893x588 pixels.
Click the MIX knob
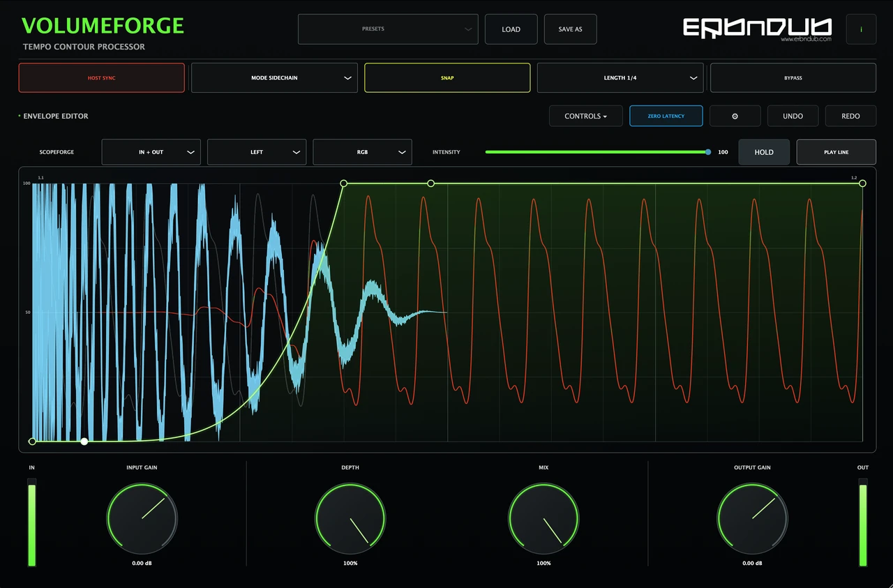click(543, 519)
